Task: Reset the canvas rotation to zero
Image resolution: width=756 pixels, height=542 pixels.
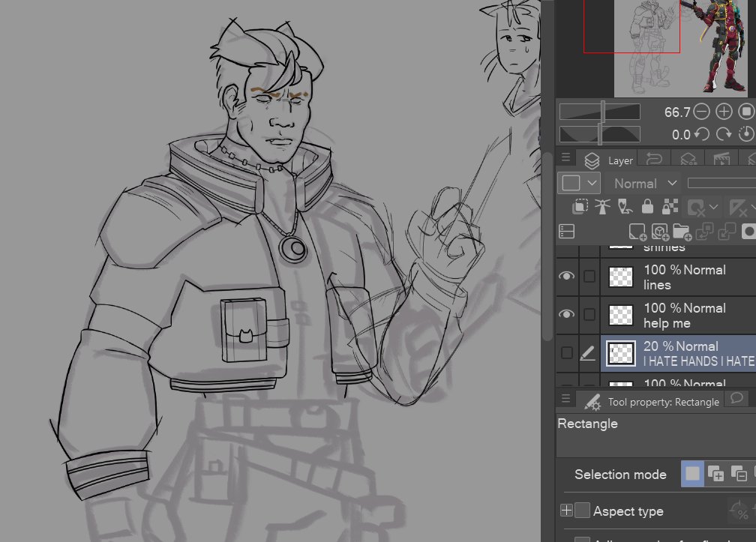Action: [747, 134]
